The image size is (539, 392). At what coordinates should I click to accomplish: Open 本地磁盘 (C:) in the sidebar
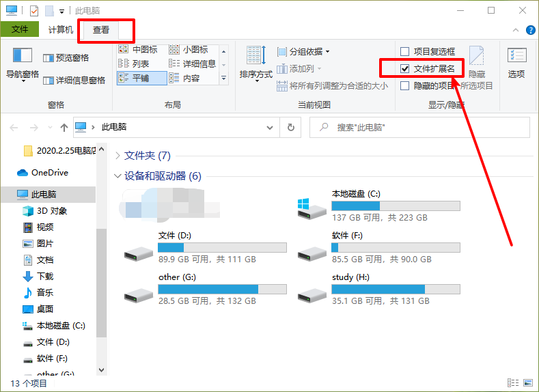(x=53, y=326)
